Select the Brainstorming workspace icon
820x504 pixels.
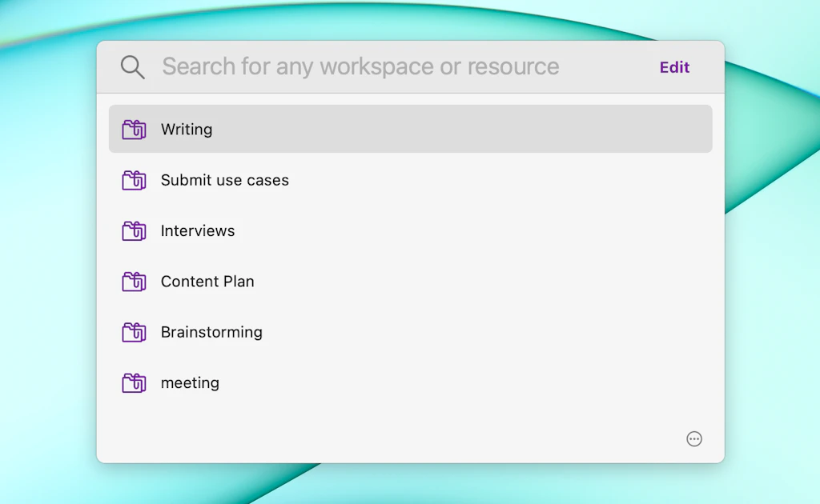(134, 332)
